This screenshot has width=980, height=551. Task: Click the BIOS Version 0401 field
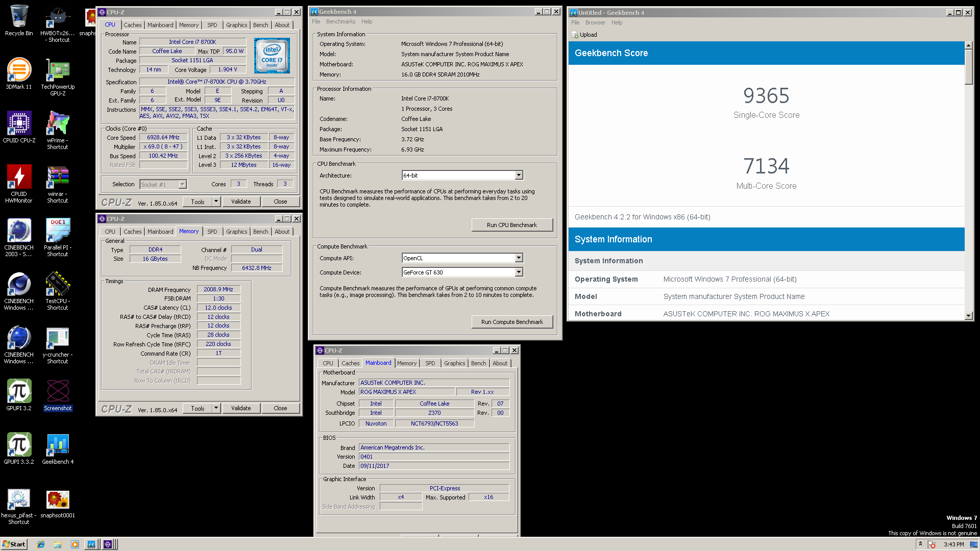(434, 457)
